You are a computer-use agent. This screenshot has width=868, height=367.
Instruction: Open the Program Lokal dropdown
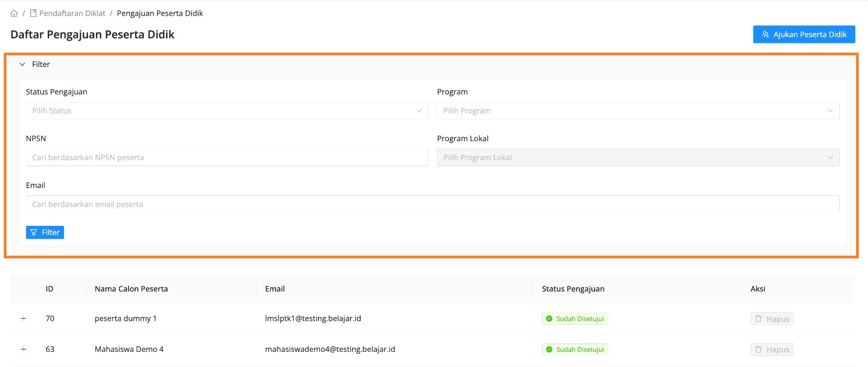pos(637,157)
